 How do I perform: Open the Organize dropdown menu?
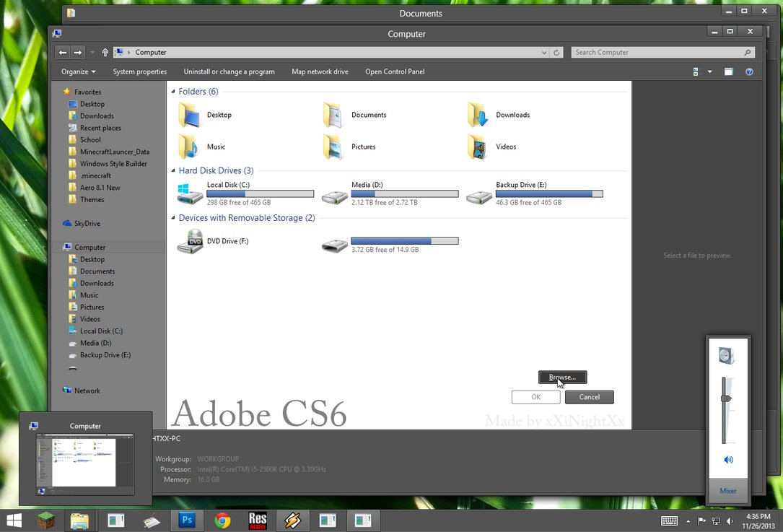[79, 72]
